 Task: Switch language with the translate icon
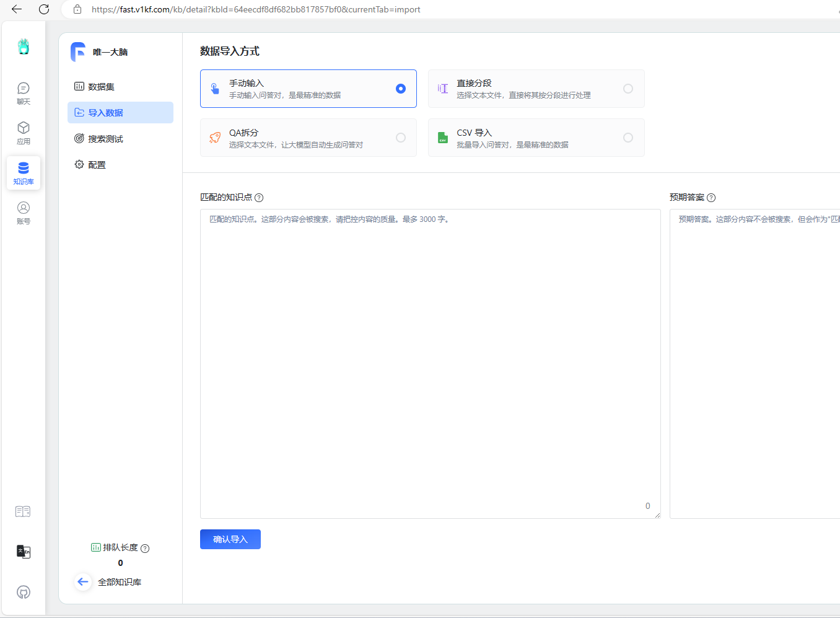pyautogui.click(x=23, y=552)
